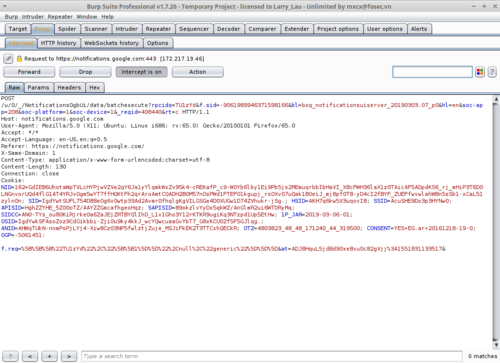Switch to the Headers view tab
This screenshot has width=500, height=363.
coord(69,88)
